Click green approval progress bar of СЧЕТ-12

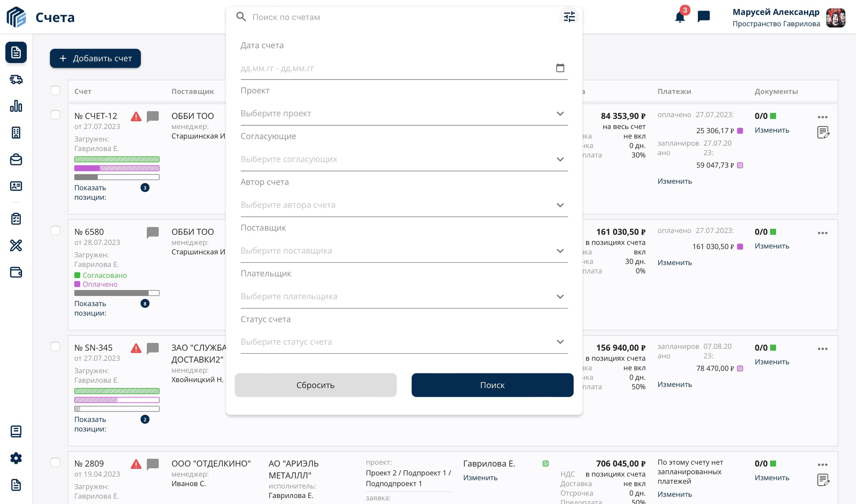point(117,159)
